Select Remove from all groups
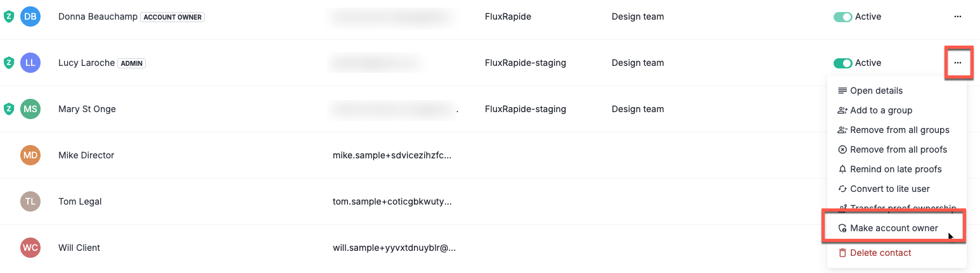 coord(899,130)
